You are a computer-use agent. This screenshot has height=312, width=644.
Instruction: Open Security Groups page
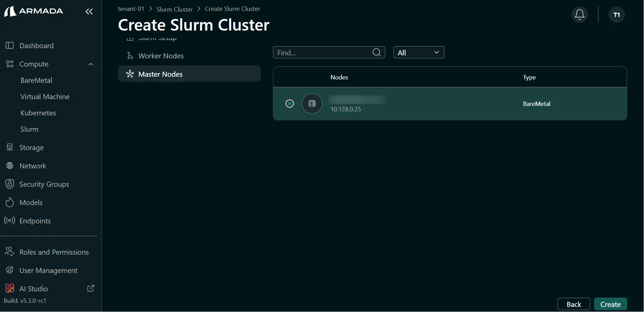[x=44, y=184]
